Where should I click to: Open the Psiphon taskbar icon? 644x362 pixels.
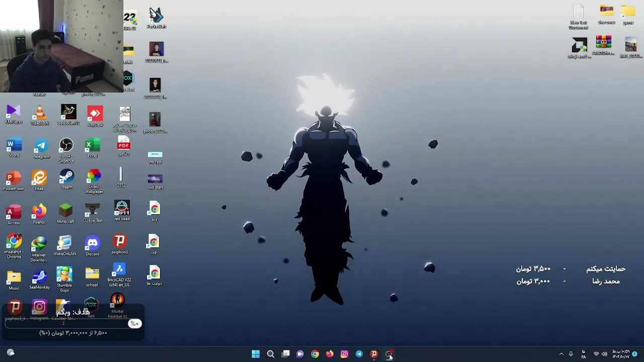tap(374, 354)
